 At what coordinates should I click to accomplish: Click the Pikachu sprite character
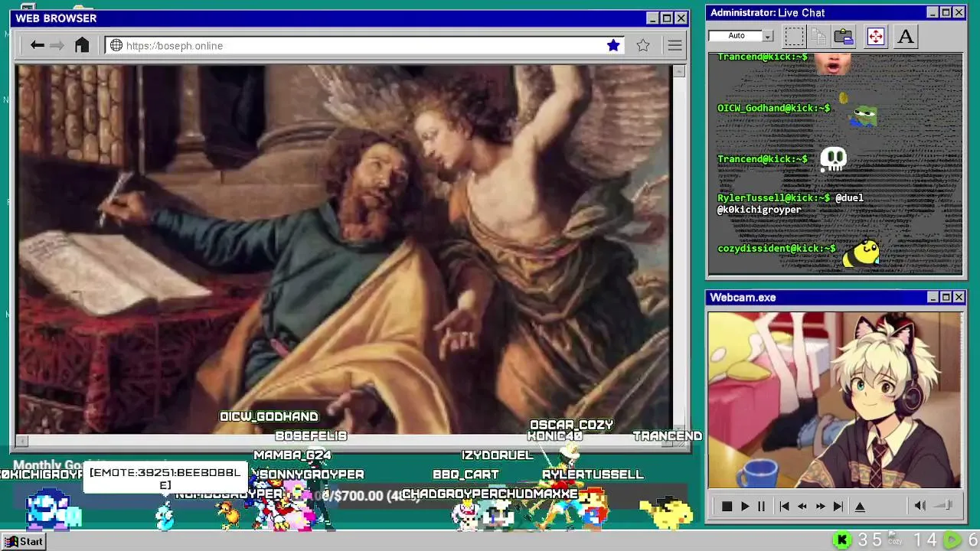click(x=666, y=512)
